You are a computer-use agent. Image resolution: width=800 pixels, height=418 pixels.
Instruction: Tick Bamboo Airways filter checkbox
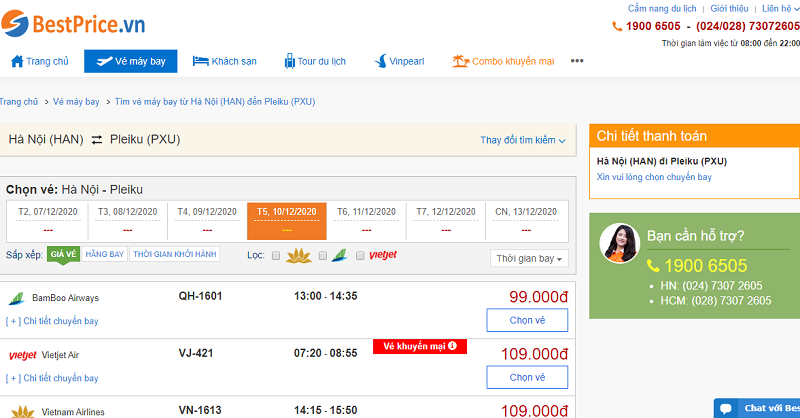point(322,256)
